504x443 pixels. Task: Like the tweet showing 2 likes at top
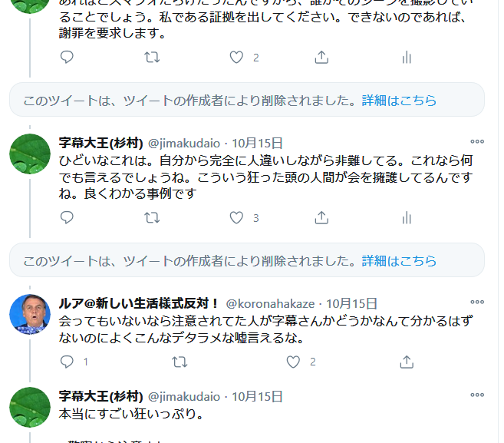coord(236,58)
